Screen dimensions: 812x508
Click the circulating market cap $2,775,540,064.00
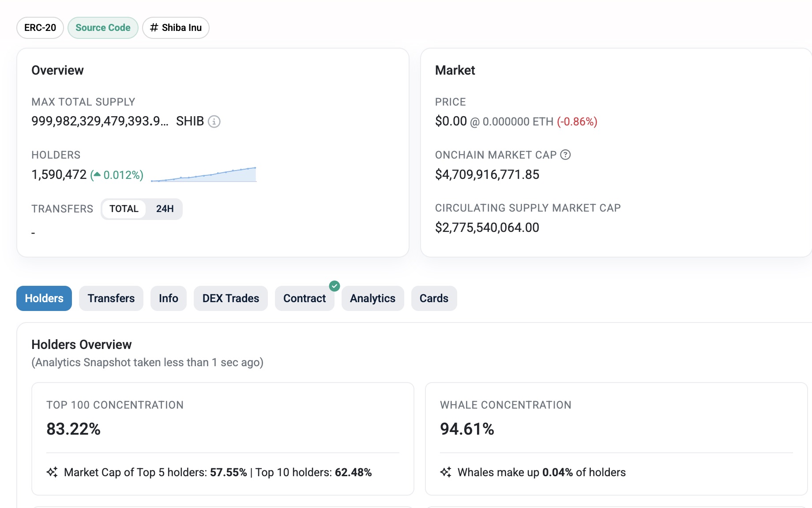click(x=487, y=227)
